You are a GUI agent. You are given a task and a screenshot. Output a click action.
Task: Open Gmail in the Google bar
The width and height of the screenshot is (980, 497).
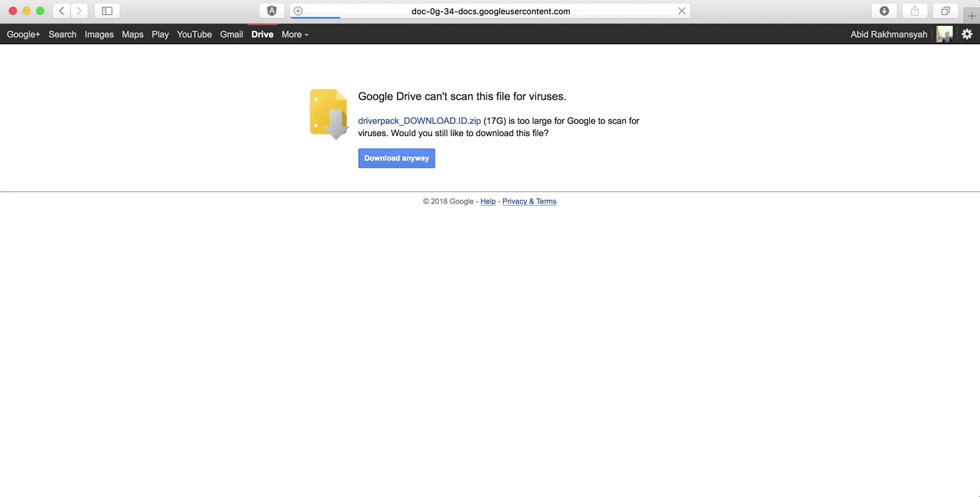click(231, 34)
